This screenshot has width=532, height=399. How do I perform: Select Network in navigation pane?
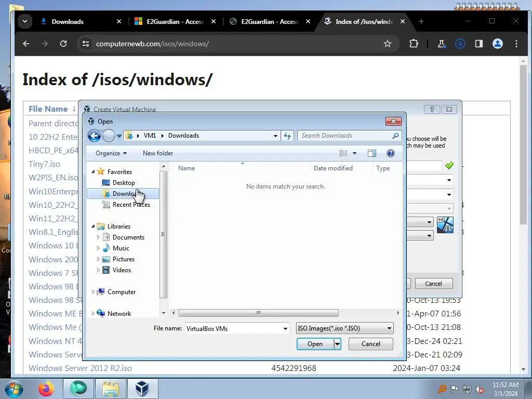coord(119,314)
